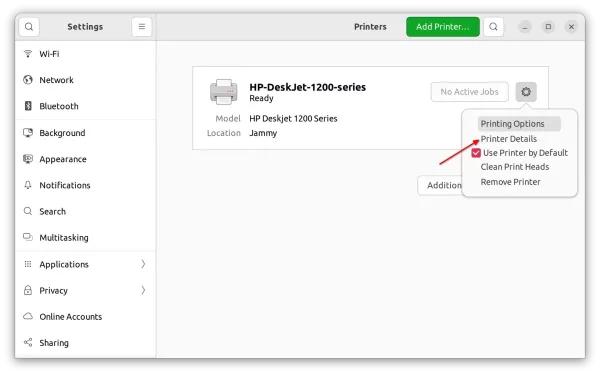Click the Ready status text

point(261,98)
